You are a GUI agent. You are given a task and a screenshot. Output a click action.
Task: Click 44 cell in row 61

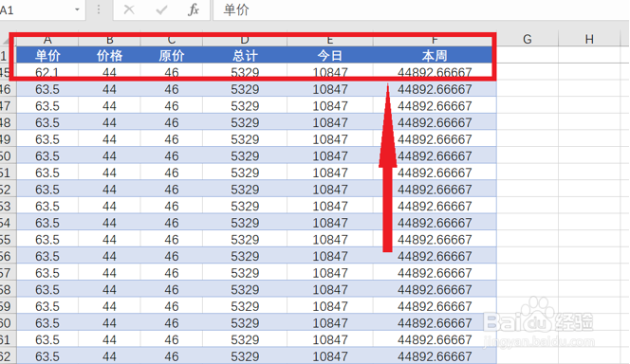tap(109, 339)
